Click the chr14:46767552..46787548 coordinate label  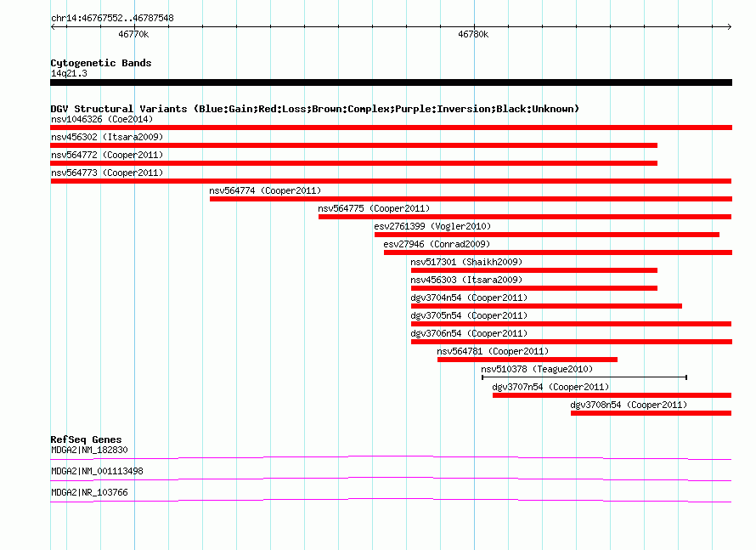pos(112,18)
